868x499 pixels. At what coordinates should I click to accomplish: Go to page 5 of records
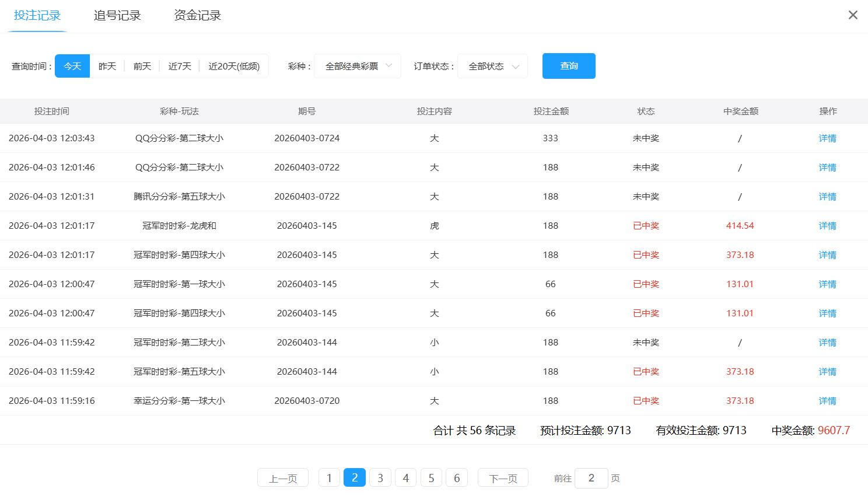431,477
